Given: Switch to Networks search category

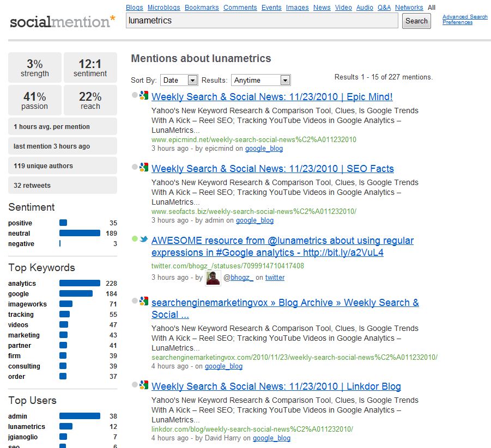Looking at the screenshot, I should (x=409, y=8).
